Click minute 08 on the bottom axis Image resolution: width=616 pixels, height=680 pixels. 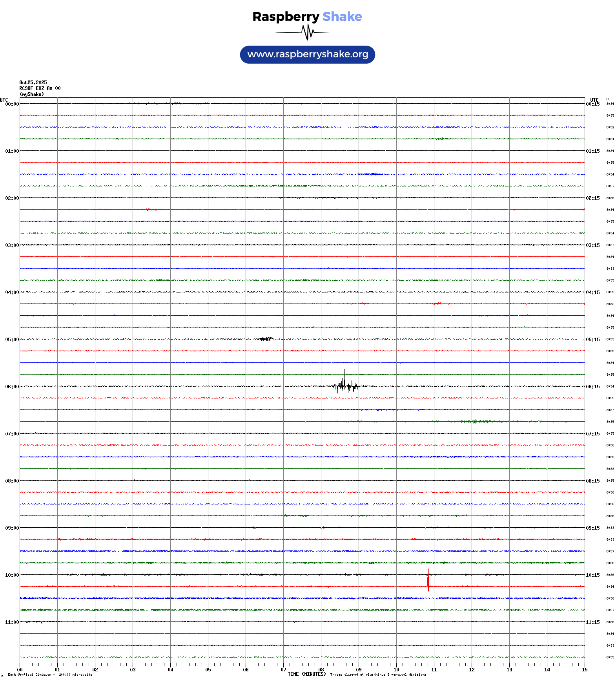coord(321,670)
